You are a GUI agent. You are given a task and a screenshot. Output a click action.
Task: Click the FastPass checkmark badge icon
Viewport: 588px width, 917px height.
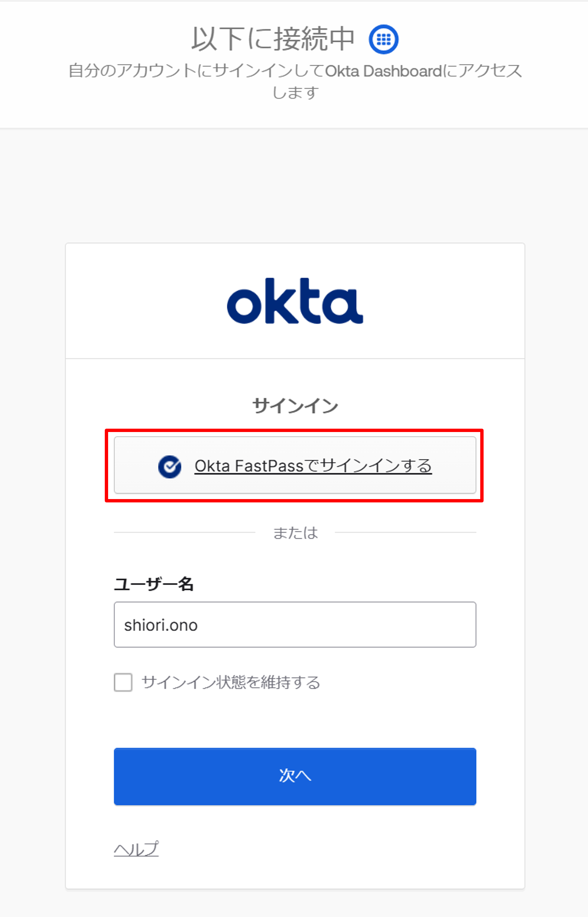170,466
